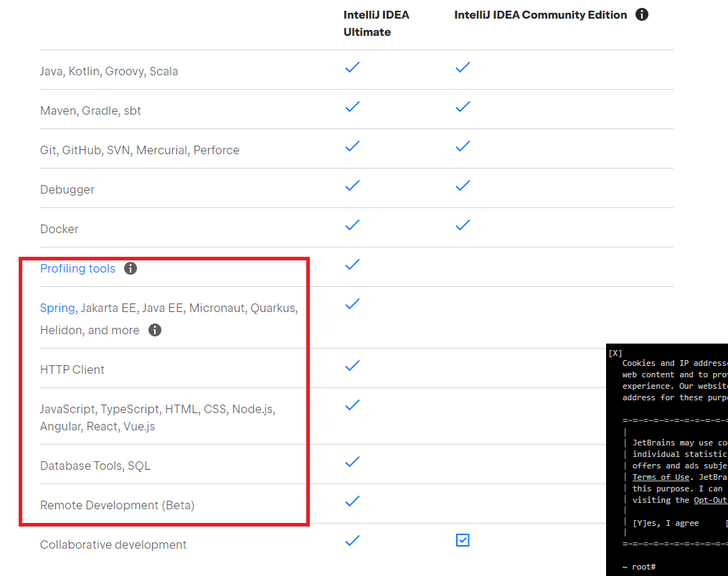
Task: Click Ultimate checkmark in Java, Kotlin row
Action: (352, 67)
